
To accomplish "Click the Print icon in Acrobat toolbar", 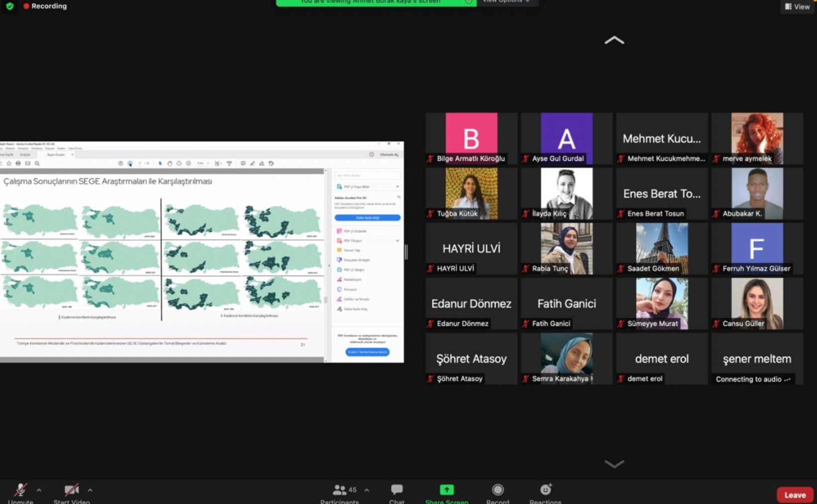I will pyautogui.click(x=18, y=163).
